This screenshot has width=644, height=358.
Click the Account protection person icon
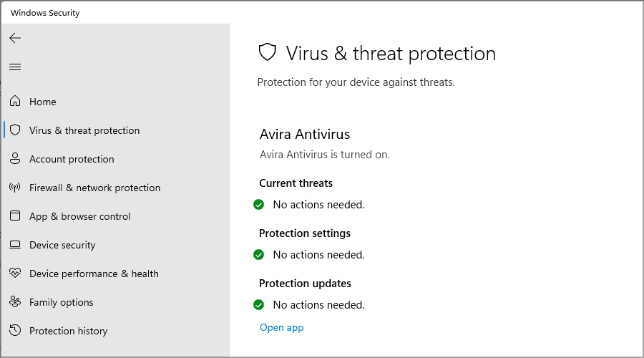15,159
